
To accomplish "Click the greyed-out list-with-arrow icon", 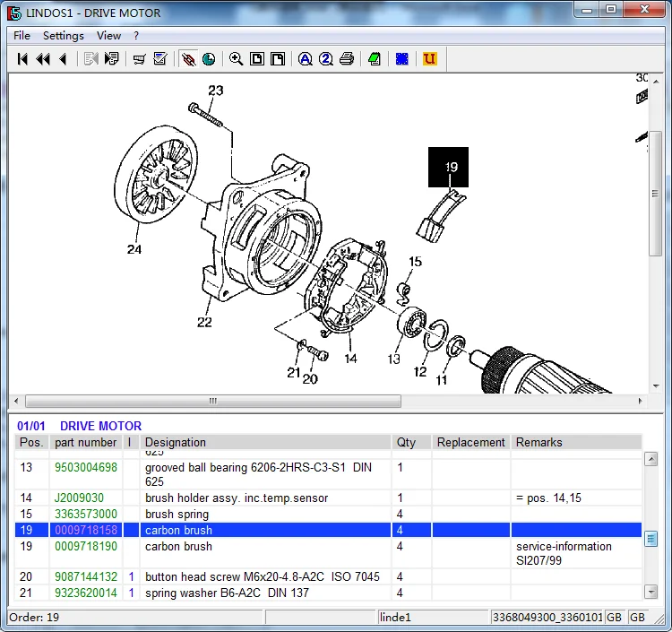I will pos(90,59).
